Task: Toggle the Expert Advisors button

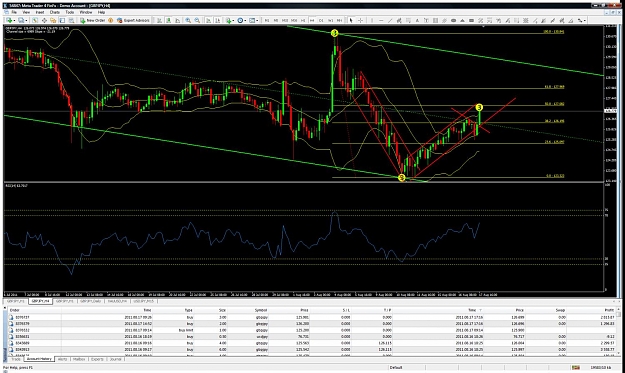Action: click(134, 20)
